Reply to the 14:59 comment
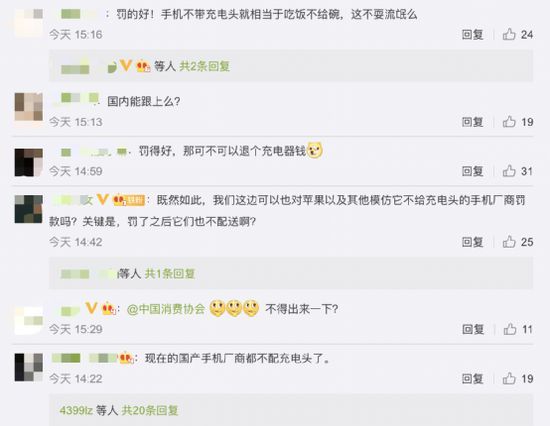Image resolution: width=550 pixels, height=426 pixels. coord(472,171)
